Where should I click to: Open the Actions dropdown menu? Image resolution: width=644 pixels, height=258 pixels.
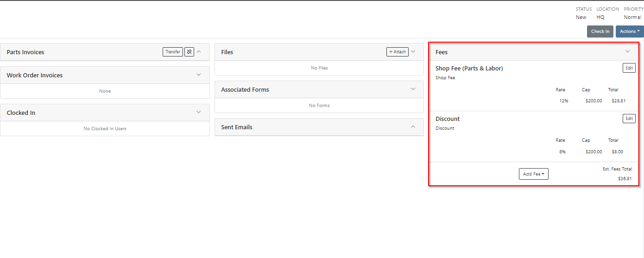point(630,31)
